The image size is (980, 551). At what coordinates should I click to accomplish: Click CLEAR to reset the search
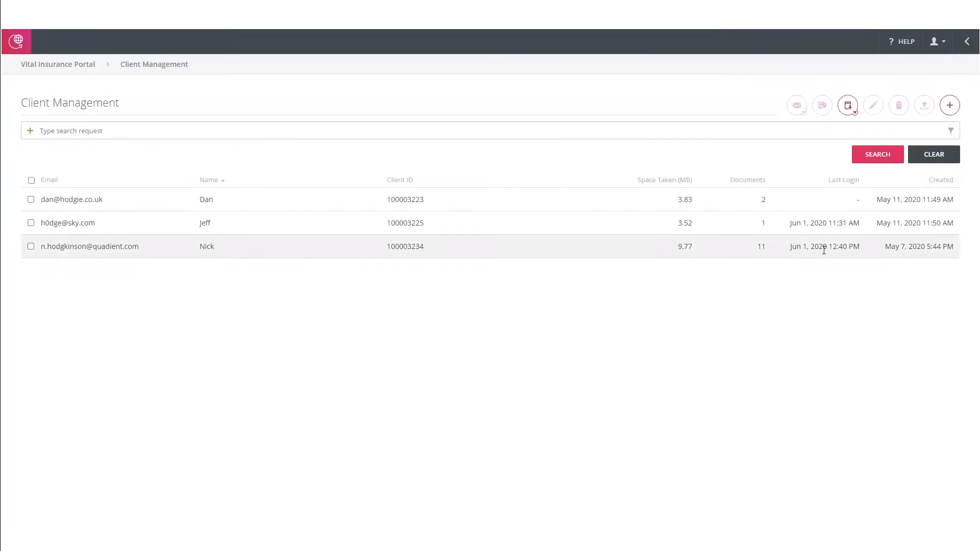pyautogui.click(x=934, y=154)
